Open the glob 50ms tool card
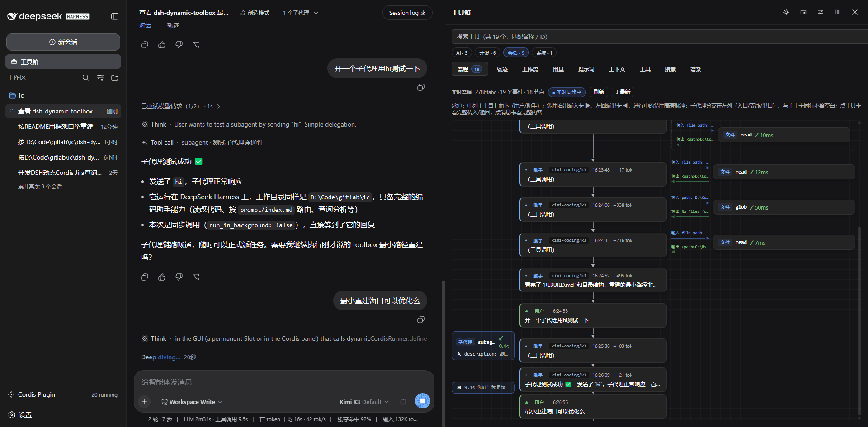The height and width of the screenshot is (427, 868). point(784,207)
